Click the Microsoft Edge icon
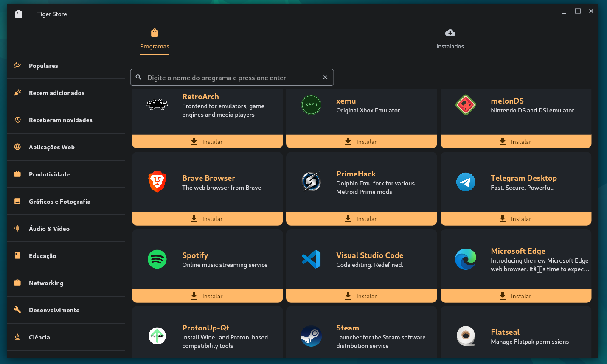This screenshot has width=607, height=364. [x=466, y=259]
